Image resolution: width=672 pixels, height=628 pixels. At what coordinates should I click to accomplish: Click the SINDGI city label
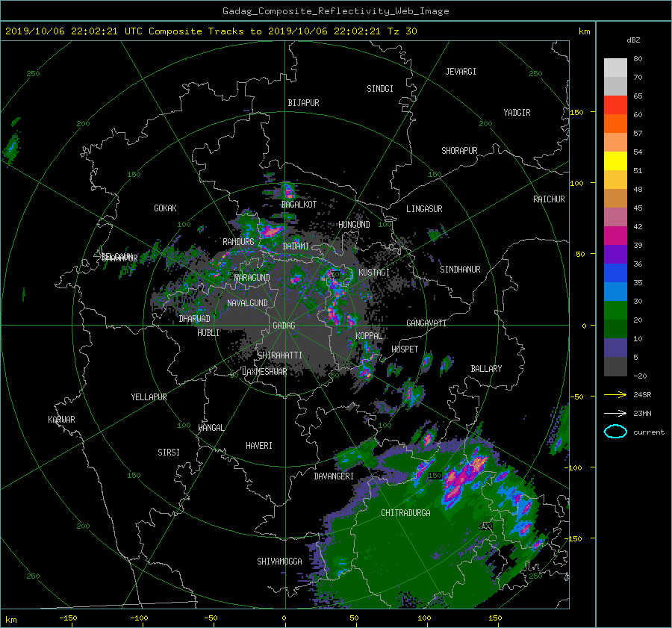pyautogui.click(x=380, y=89)
